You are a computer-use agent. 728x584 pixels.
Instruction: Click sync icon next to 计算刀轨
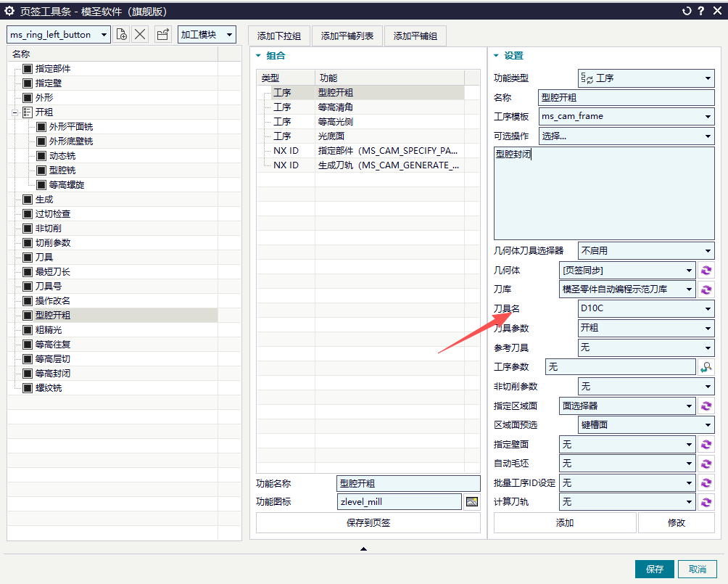[706, 502]
